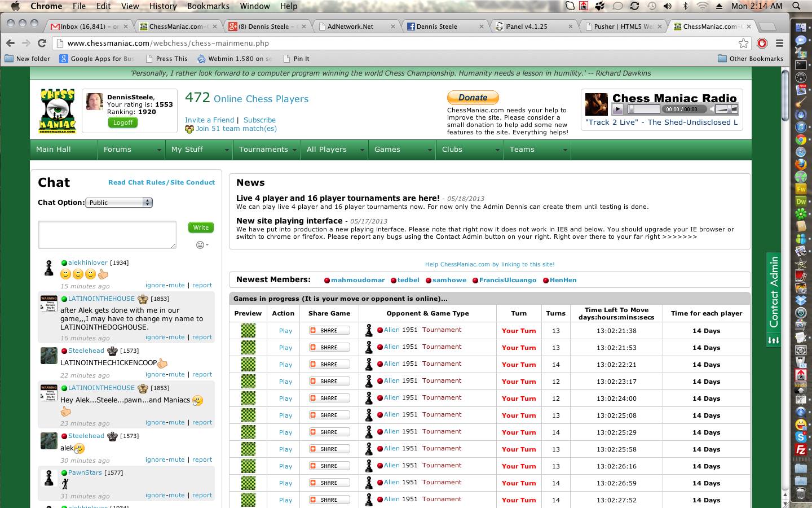Open Read Chat Rules/Site Conduct link
Viewport: 812px width, 508px height.
(x=161, y=182)
